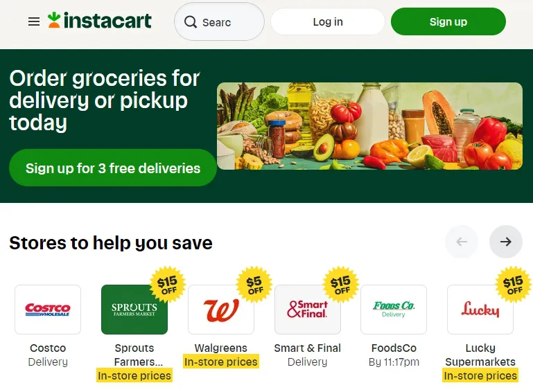Click the Lucky Supermarkets name link
Viewport: 533px width, 392px height.
pyautogui.click(x=480, y=355)
